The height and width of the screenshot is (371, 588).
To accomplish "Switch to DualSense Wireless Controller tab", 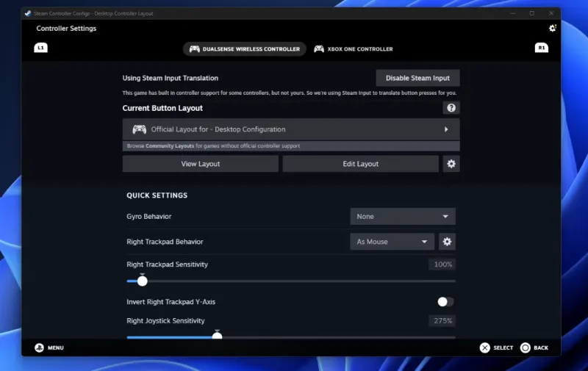I will (245, 49).
